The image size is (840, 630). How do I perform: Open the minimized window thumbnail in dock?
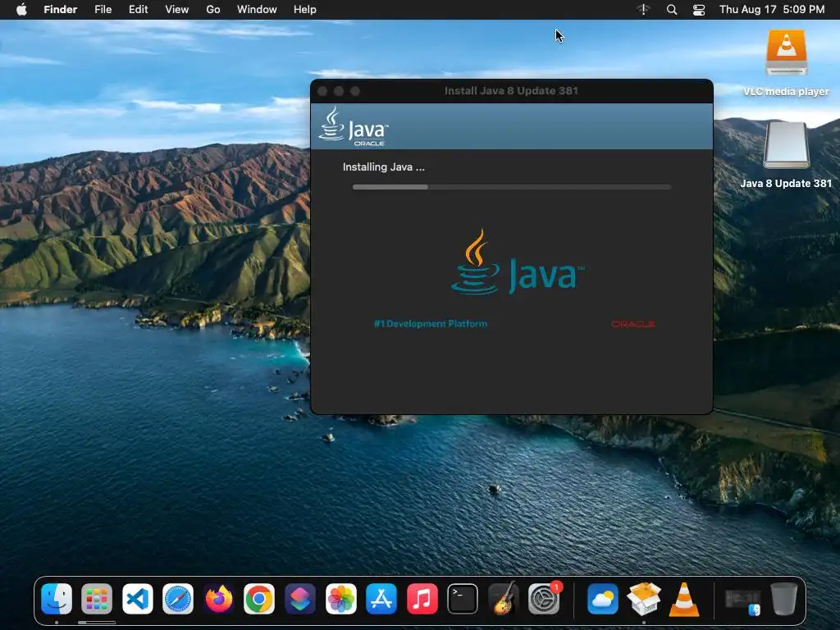pyautogui.click(x=742, y=600)
